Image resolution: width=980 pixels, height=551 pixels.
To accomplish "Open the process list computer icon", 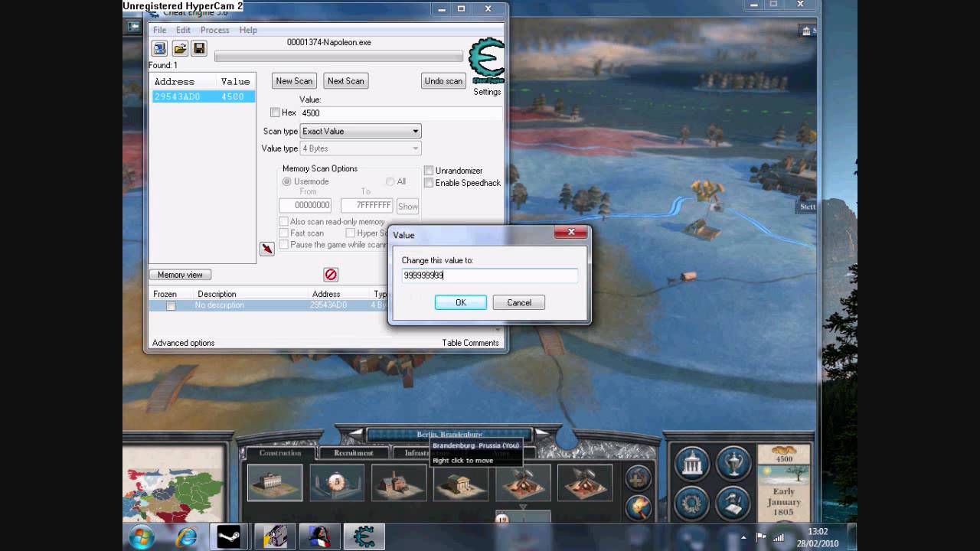I will click(x=159, y=49).
